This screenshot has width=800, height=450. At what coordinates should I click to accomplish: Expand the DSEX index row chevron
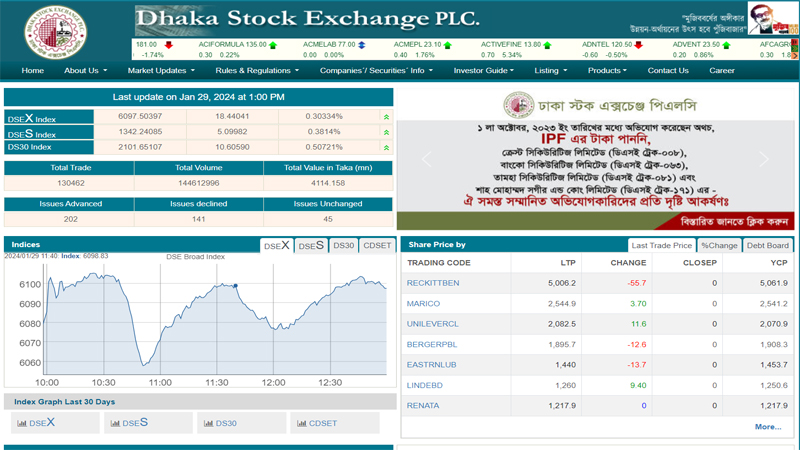[386, 118]
